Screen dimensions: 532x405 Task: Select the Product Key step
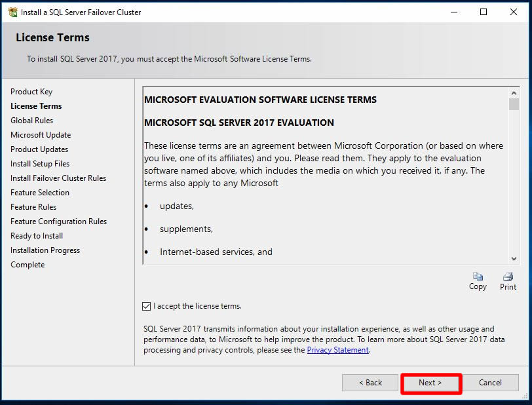(31, 92)
